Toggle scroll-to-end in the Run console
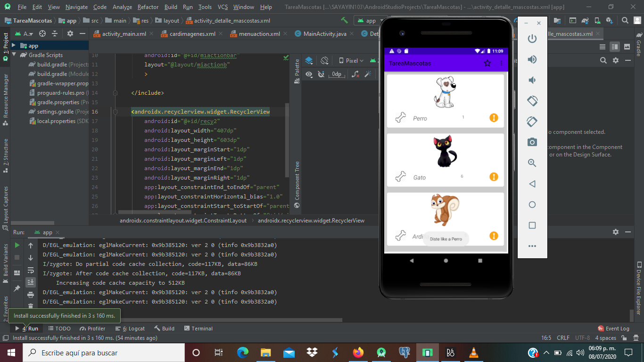644x362 pixels. click(31, 282)
